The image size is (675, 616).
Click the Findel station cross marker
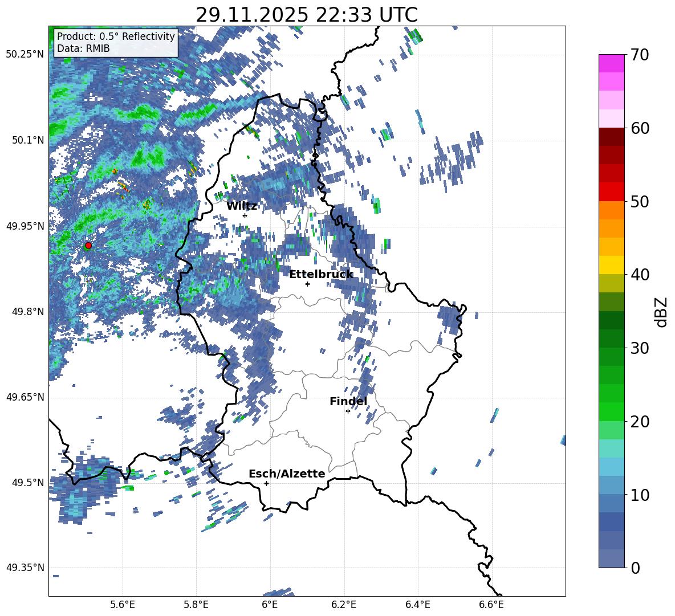tap(348, 411)
